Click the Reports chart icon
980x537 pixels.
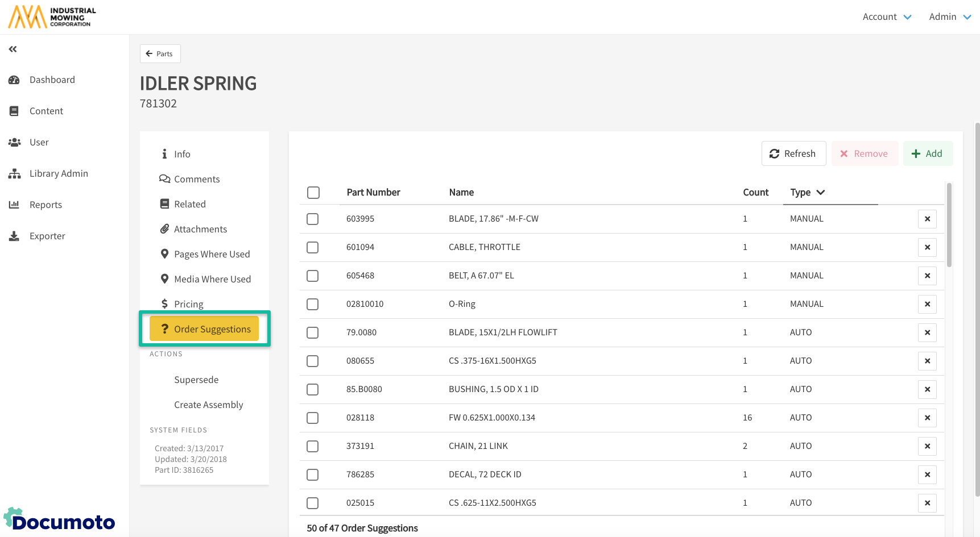[14, 205]
